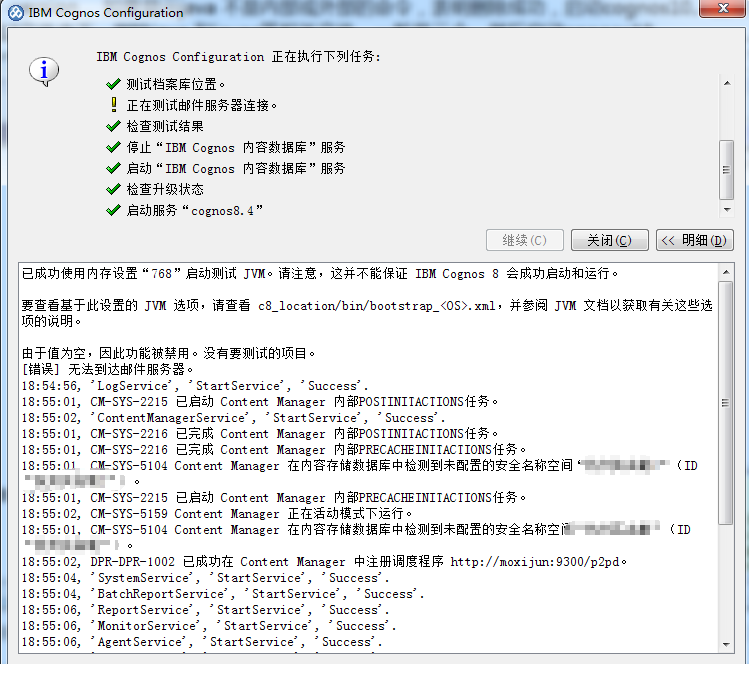749x673 pixels.
Task: Click log line CM-SYS-2215 POSTINITACTIONS任务
Action: click(x=260, y=402)
